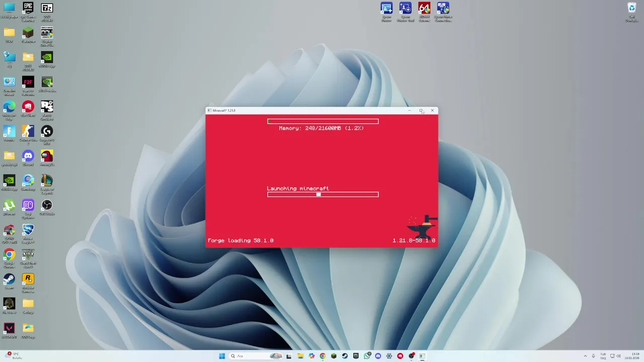The height and width of the screenshot is (362, 644).
Task: Select the goodbyedpi folder on desktop
Action: pos(9,158)
